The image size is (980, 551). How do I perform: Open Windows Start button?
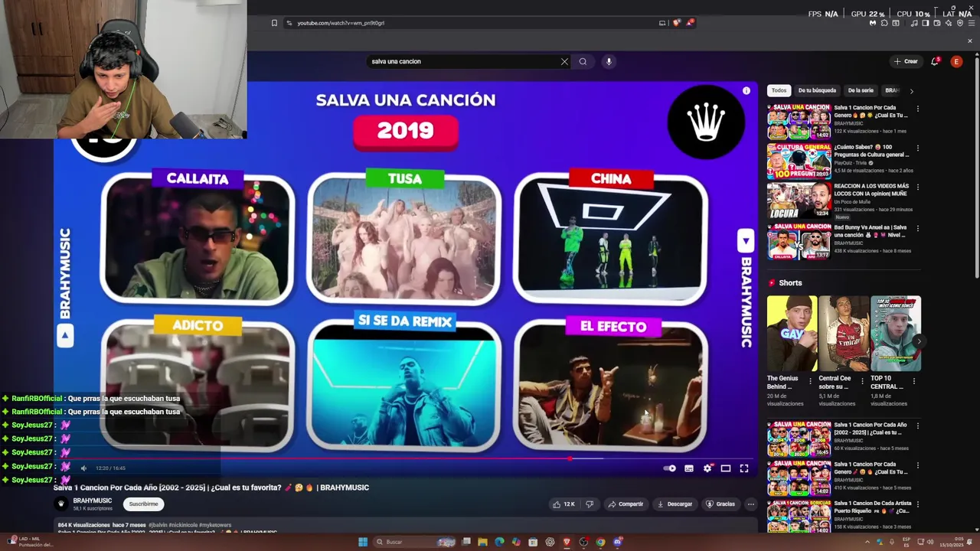[363, 542]
